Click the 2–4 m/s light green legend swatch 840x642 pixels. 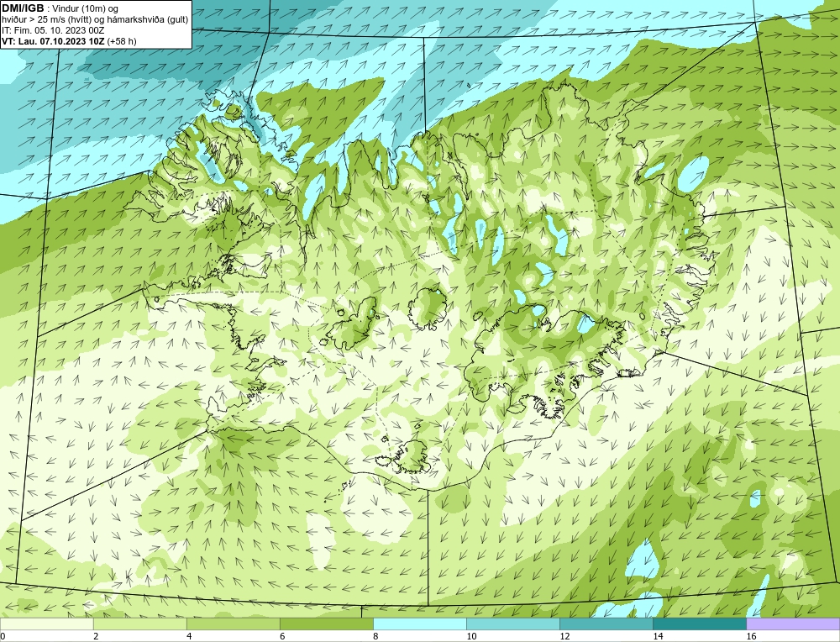click(139, 624)
